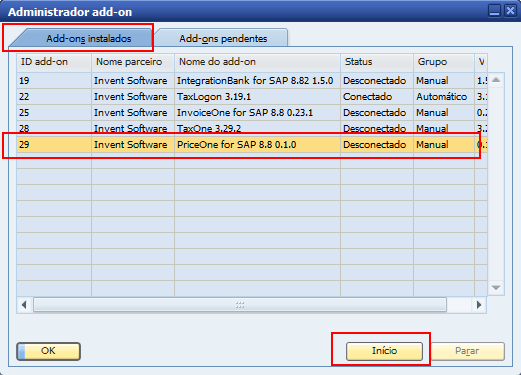This screenshot has height=375, width=521.
Task: Select the InvoiceOne for SAP 8.8 0.23.1 row
Action: click(x=252, y=113)
